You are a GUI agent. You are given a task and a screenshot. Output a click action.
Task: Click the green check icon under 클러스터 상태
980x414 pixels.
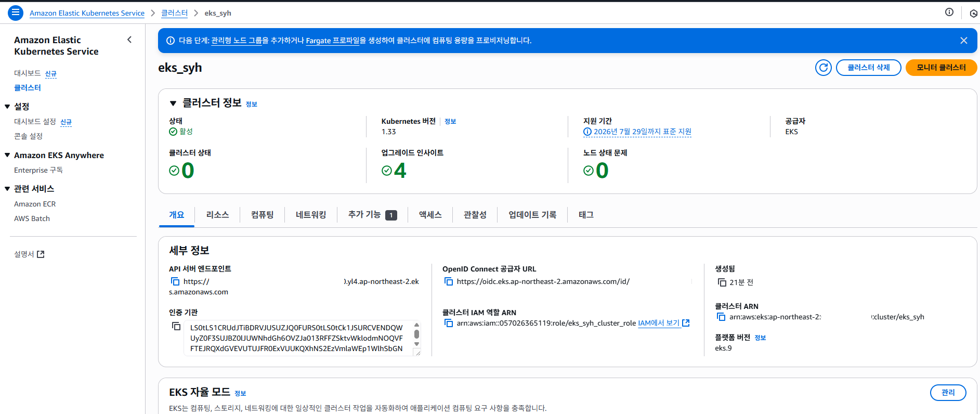(174, 171)
